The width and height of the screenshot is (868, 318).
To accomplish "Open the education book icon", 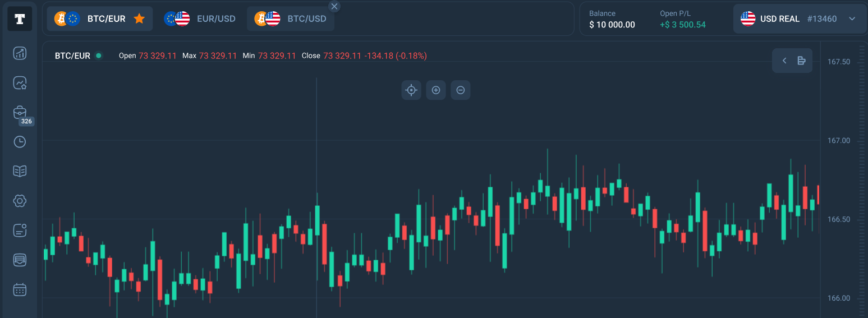I will (20, 171).
